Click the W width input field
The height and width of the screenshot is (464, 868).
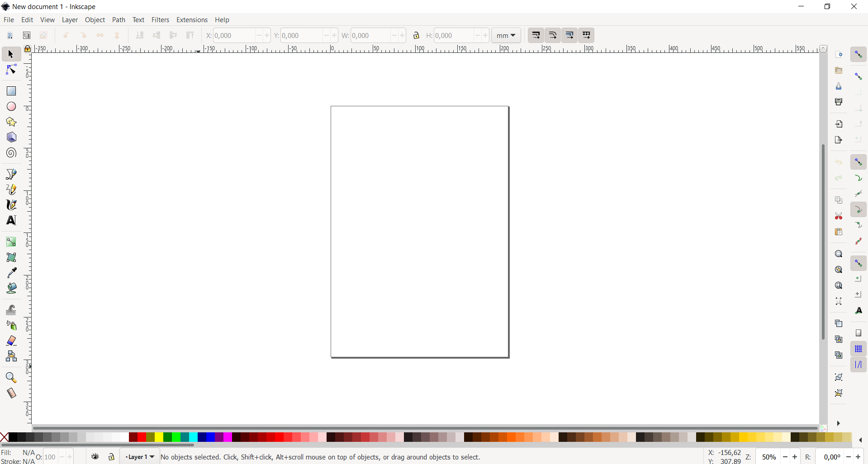tap(371, 35)
